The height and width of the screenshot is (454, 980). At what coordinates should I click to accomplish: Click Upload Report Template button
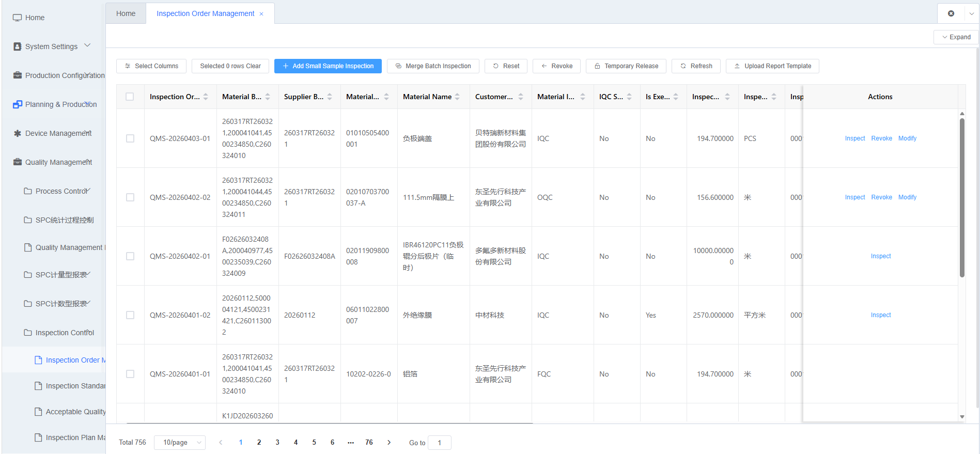tap(772, 66)
